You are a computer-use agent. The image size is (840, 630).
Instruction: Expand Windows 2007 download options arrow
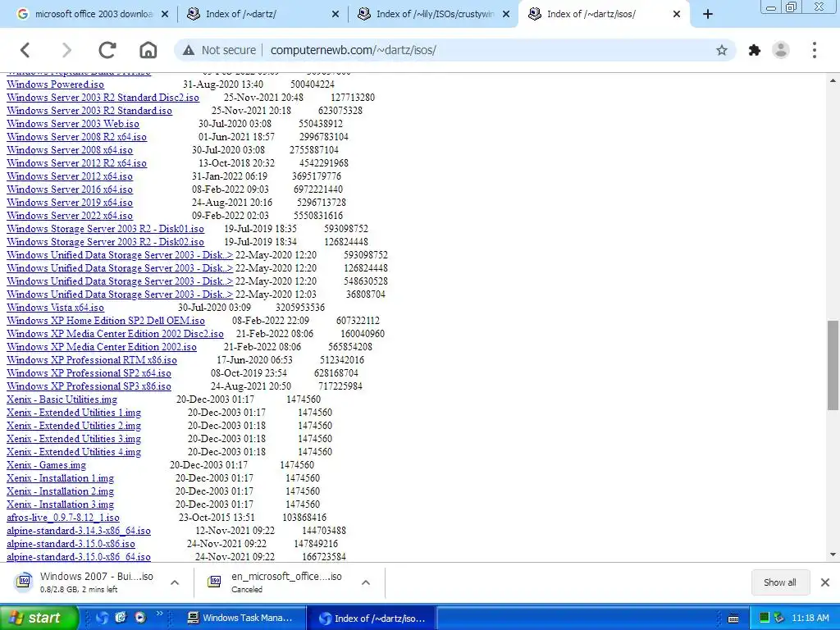click(x=175, y=582)
